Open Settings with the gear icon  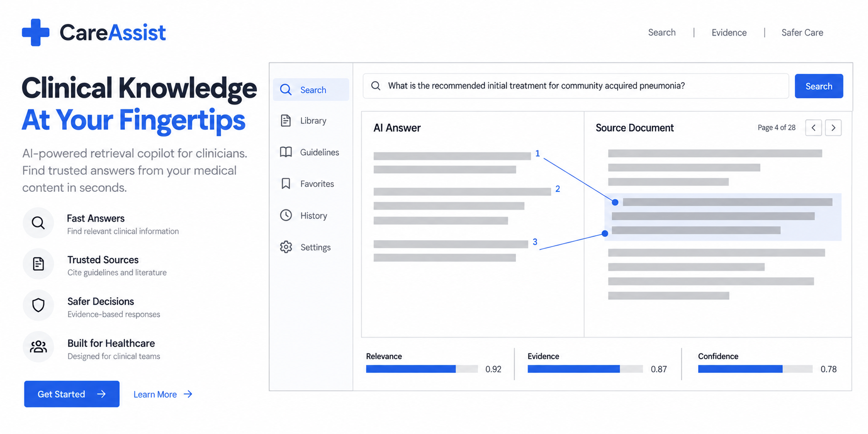[x=286, y=247]
